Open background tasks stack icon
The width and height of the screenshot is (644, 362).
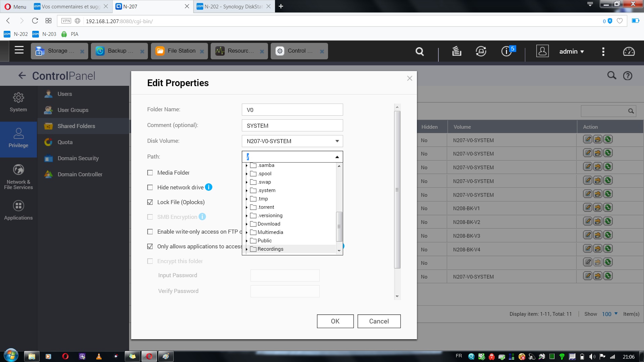(x=457, y=51)
